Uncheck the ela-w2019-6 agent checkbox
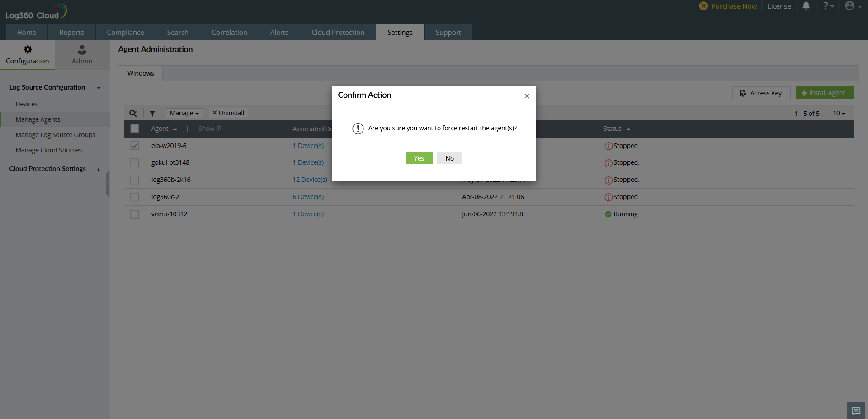The width and height of the screenshot is (868, 419). coord(135,146)
